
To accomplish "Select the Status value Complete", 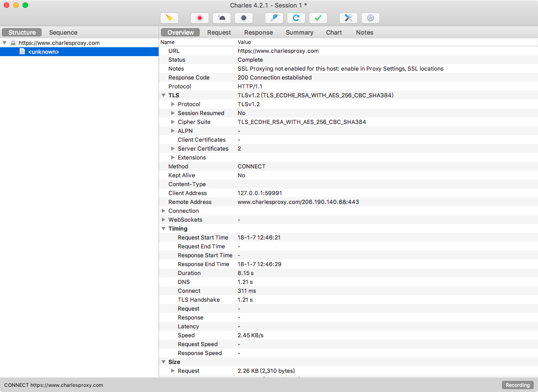I will click(x=250, y=60).
